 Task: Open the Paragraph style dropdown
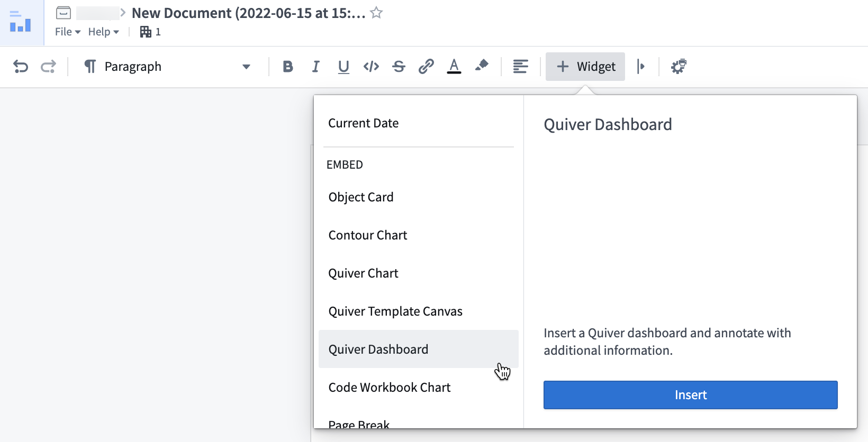click(167, 67)
